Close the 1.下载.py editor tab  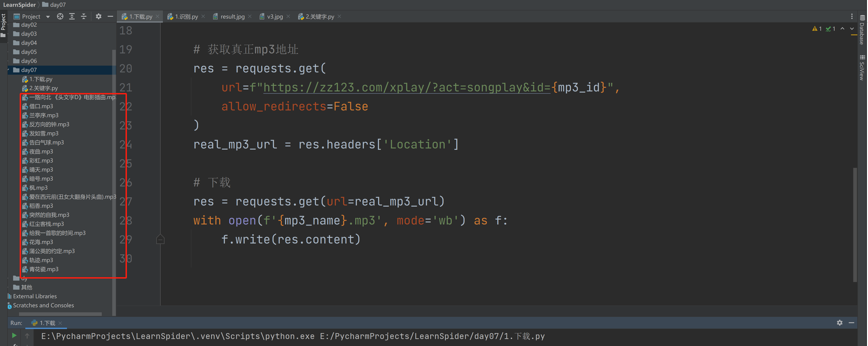157,16
